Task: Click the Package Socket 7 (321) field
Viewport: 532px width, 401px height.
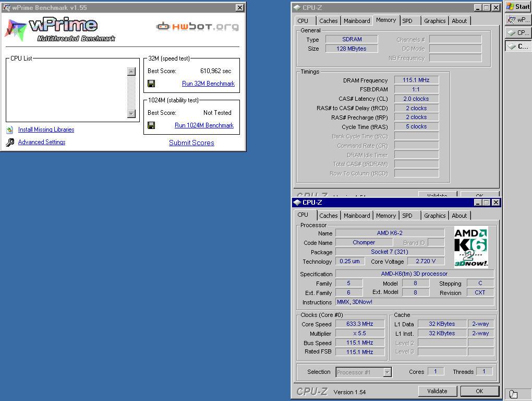Action: [390, 252]
